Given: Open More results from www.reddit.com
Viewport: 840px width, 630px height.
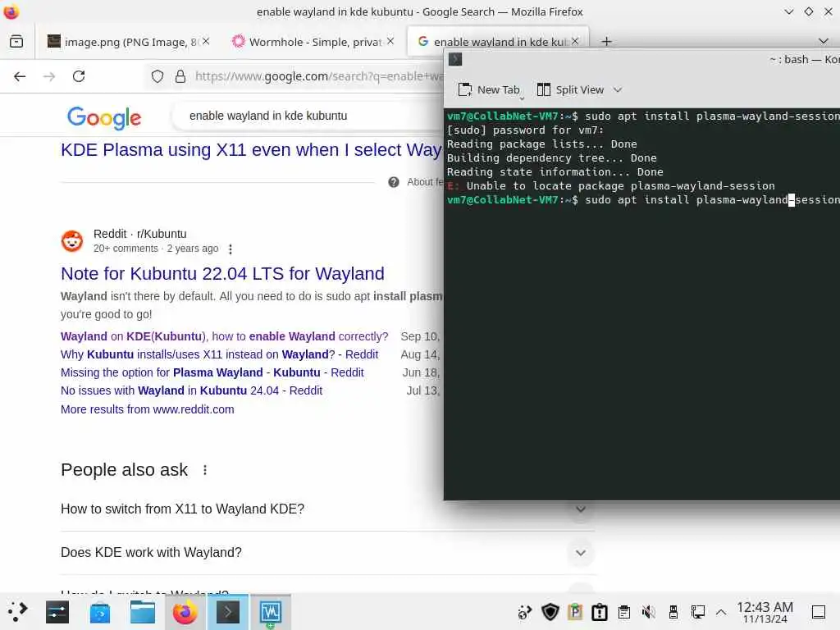Looking at the screenshot, I should pos(148,410).
